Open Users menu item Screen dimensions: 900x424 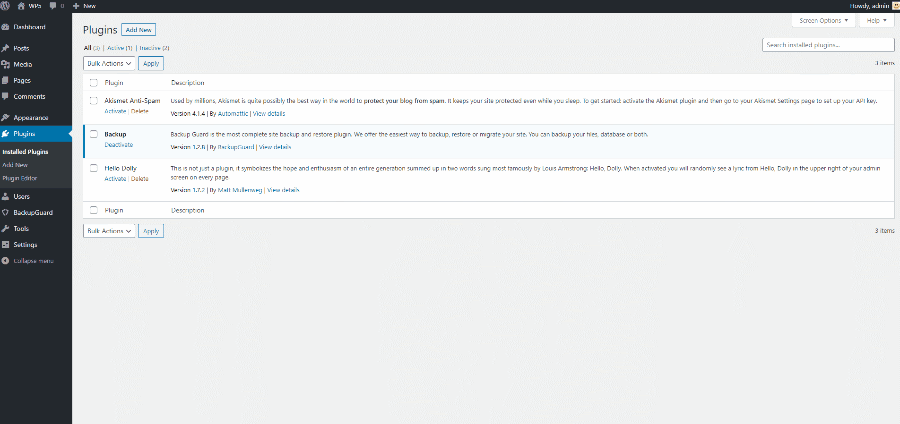click(22, 196)
